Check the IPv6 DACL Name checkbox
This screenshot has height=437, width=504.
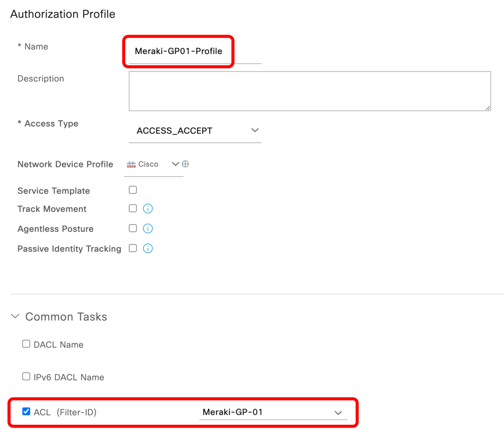coord(26,376)
